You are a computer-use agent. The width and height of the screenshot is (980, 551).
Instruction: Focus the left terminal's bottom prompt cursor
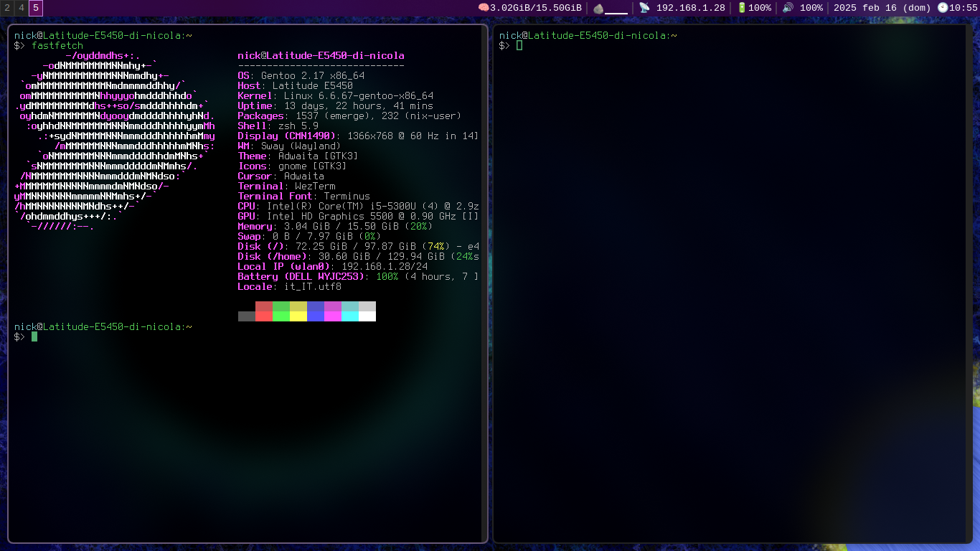click(x=34, y=336)
